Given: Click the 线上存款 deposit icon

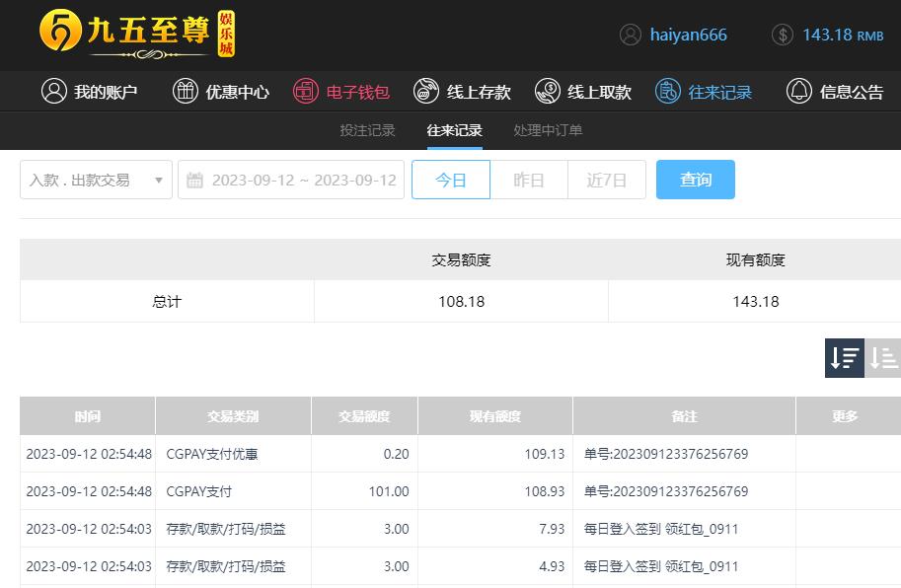Looking at the screenshot, I should point(426,92).
